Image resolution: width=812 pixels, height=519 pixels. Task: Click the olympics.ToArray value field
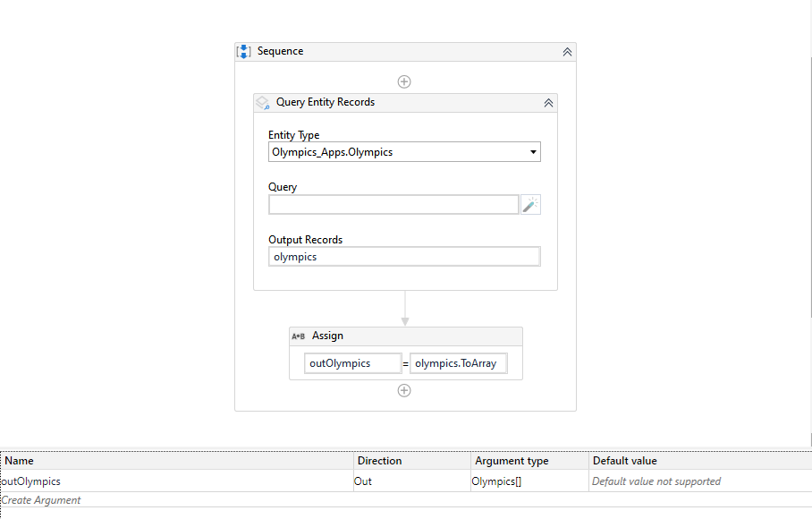pos(458,363)
